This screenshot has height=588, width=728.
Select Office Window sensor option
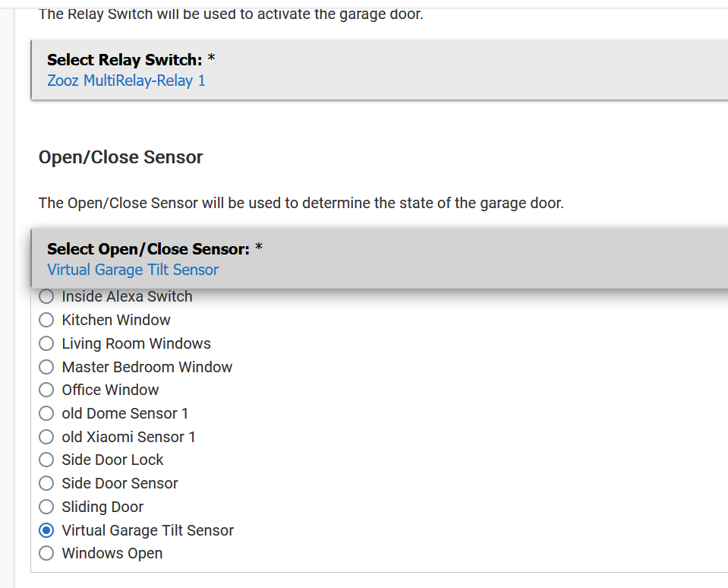(x=46, y=390)
